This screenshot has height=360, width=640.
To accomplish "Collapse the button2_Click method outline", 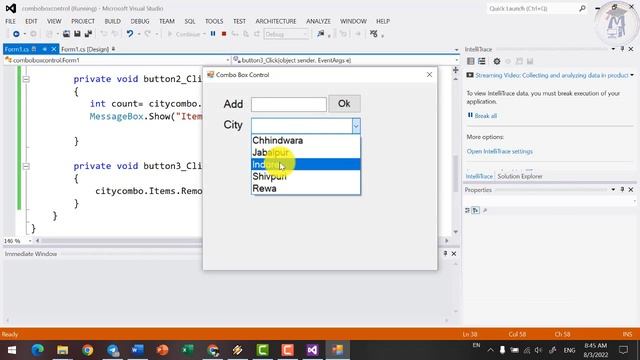I will click(x=26, y=79).
